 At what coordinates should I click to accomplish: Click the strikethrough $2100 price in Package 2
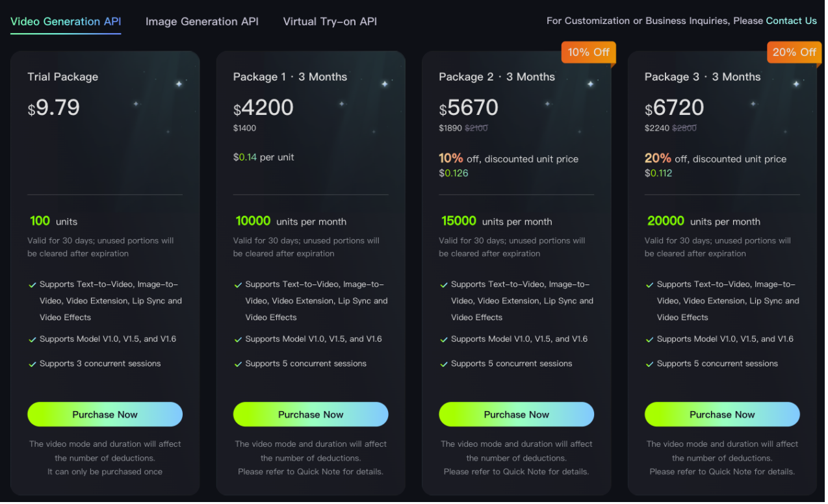coord(476,128)
